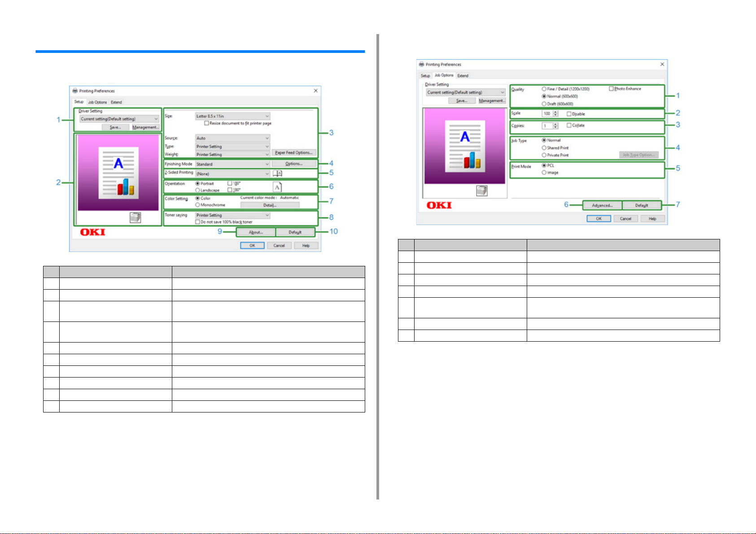Open the Toner saving dropdown
Screen dimensions: 756x534
pos(232,215)
